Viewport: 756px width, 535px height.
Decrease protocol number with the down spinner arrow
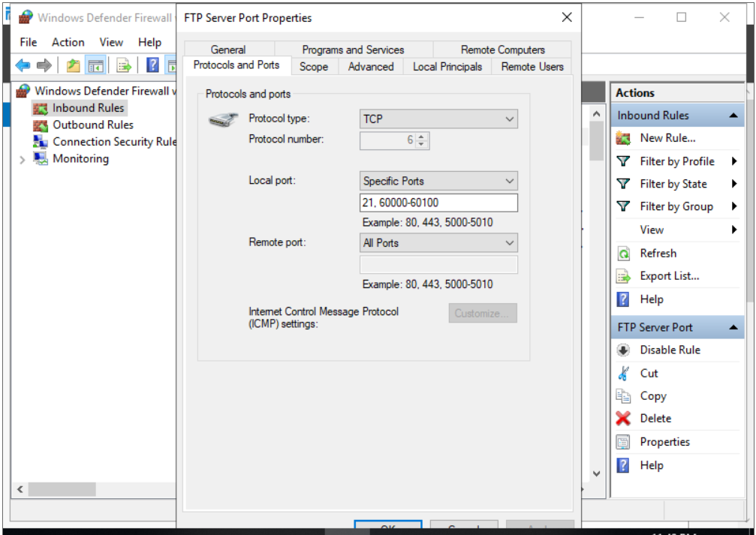point(421,144)
